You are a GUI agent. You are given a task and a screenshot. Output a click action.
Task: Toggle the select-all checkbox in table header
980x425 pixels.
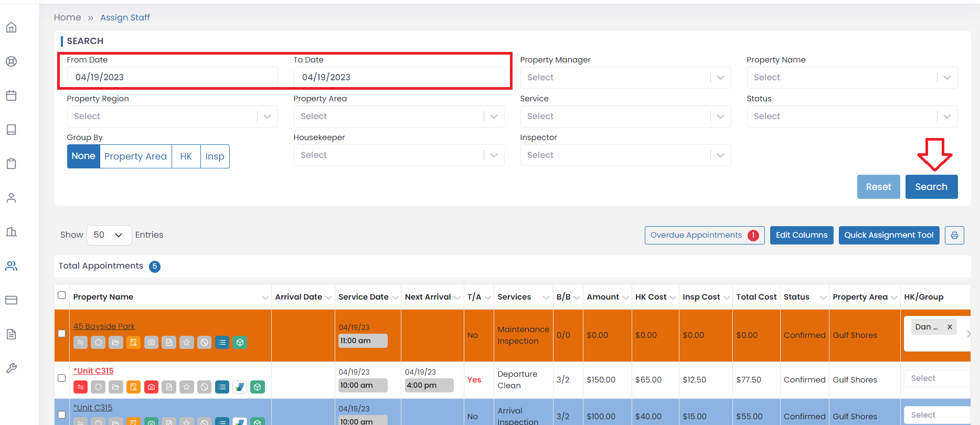(62, 295)
